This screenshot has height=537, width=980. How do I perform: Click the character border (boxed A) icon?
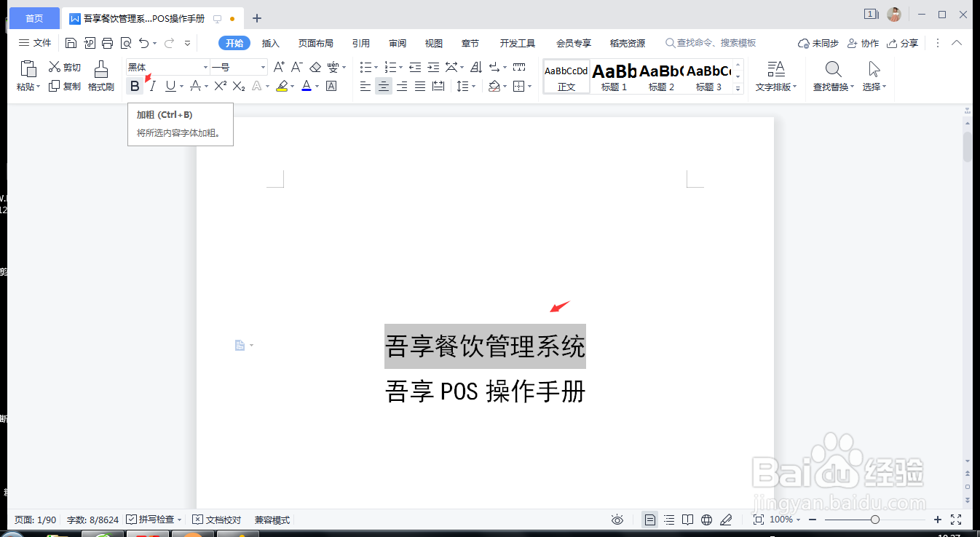point(331,87)
